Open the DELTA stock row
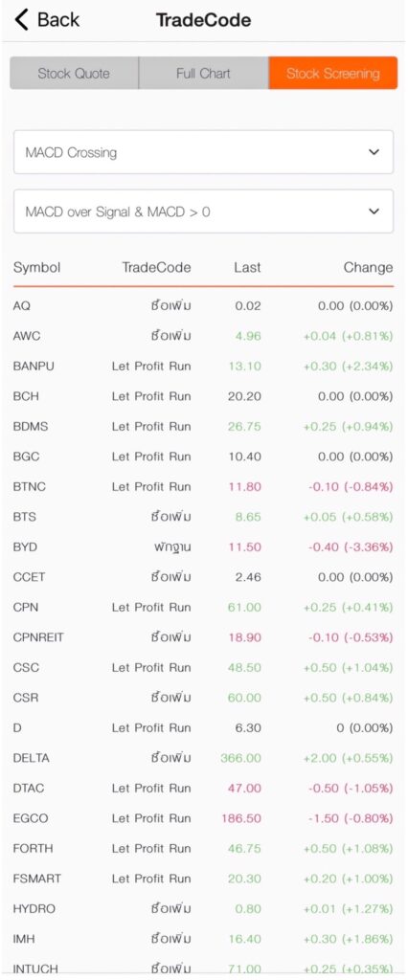 [x=203, y=758]
